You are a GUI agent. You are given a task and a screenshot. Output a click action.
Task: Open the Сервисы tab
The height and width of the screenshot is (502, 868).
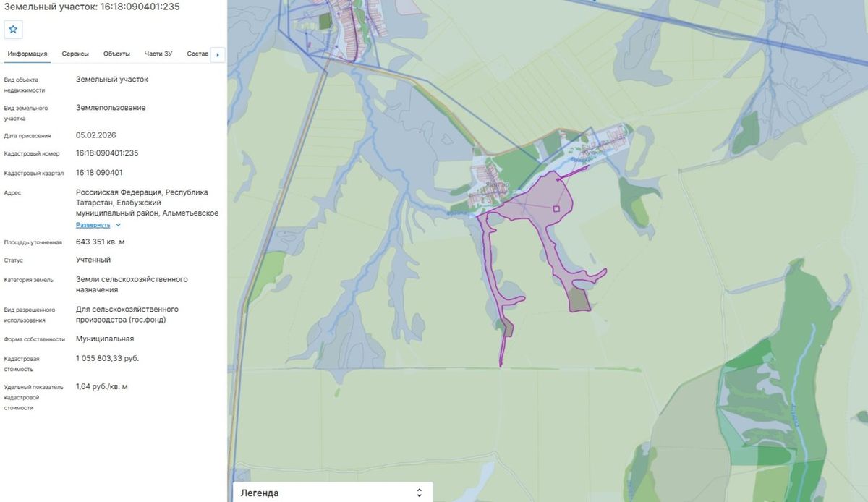pos(75,54)
